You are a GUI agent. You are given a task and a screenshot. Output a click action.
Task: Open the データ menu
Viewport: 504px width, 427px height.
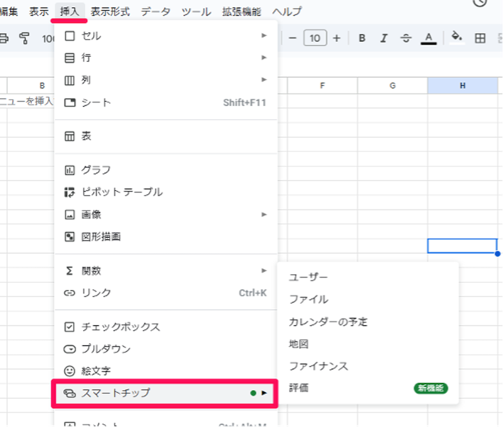[155, 11]
